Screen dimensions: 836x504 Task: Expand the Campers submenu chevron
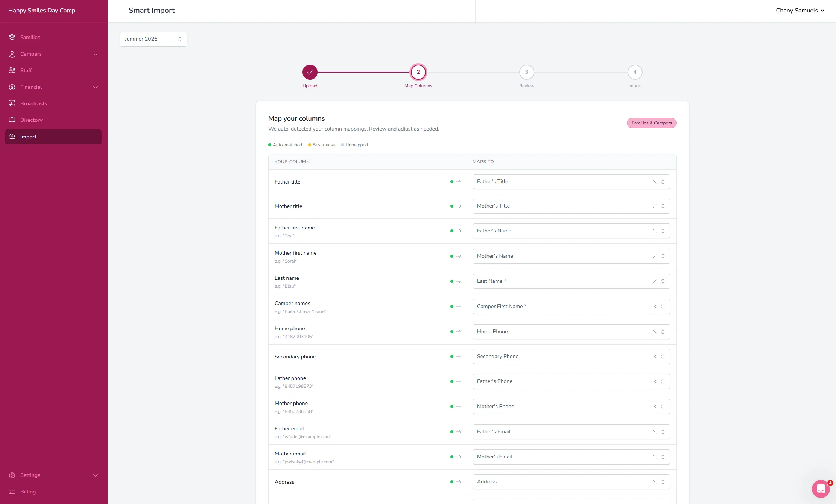click(x=96, y=54)
